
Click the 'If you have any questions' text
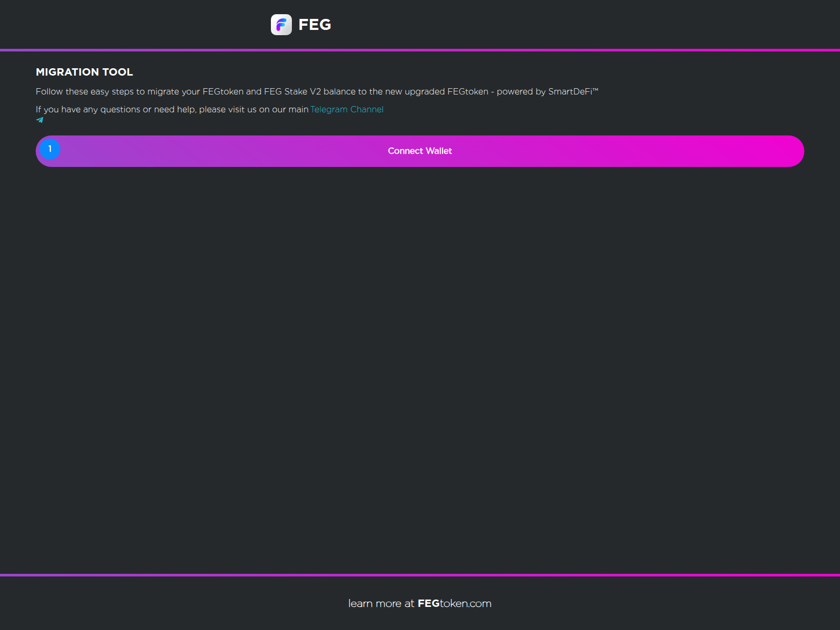[x=172, y=109]
